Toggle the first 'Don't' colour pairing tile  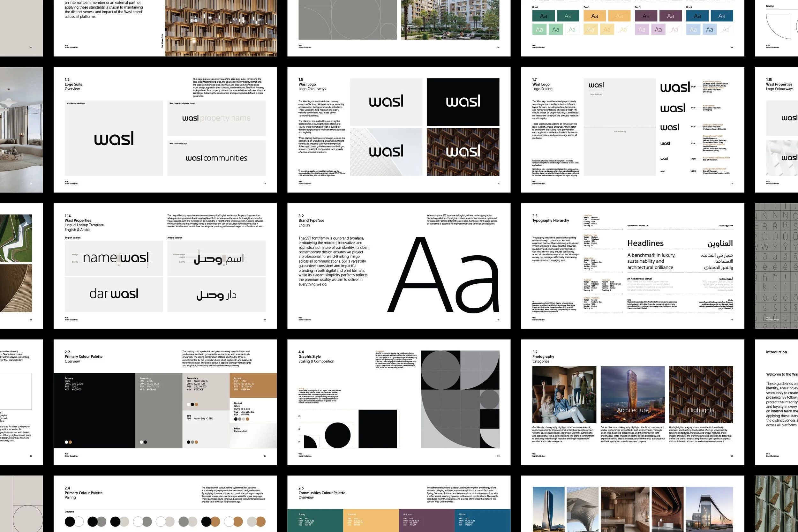coord(544,16)
